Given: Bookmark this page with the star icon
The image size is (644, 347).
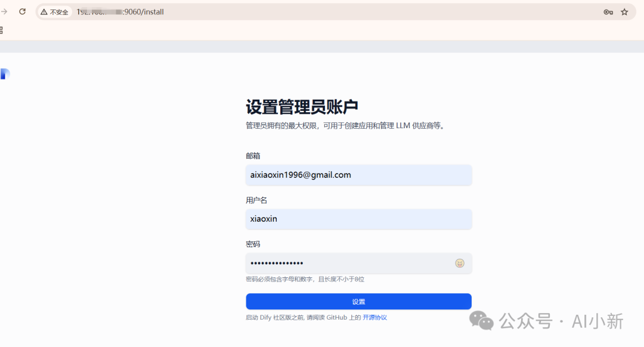Looking at the screenshot, I should coord(624,12).
